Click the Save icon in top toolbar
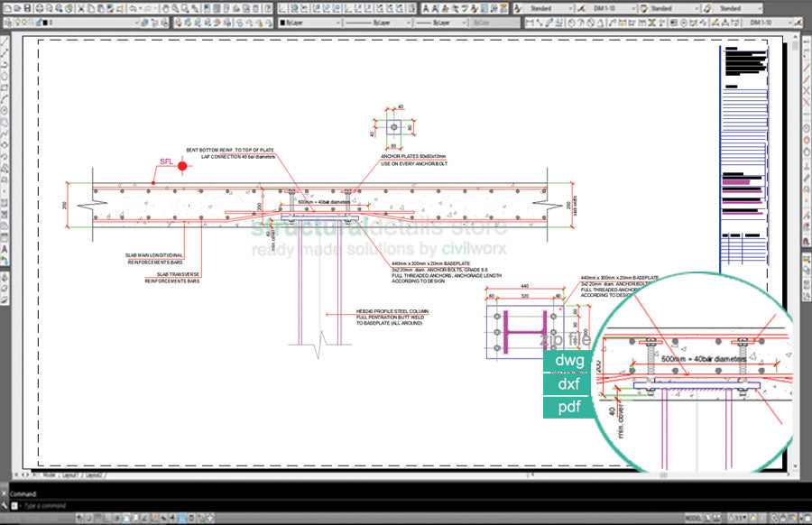The image size is (812, 525). click(x=28, y=8)
